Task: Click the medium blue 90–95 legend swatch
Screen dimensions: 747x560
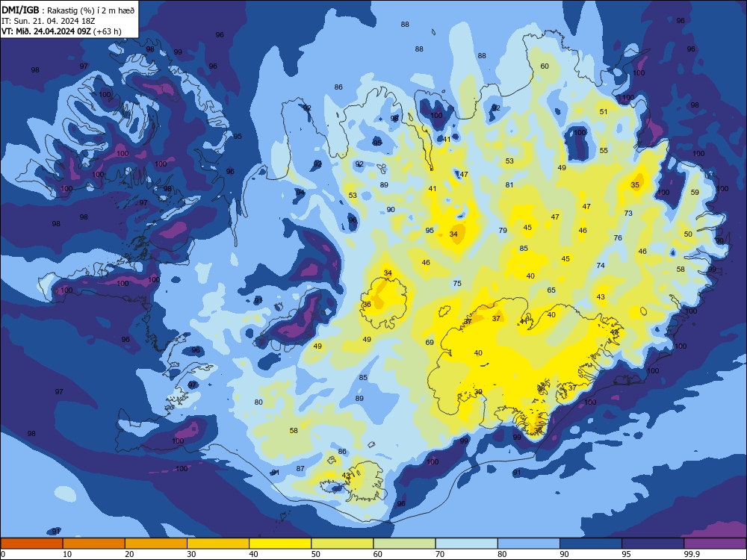Action: pyautogui.click(x=591, y=544)
